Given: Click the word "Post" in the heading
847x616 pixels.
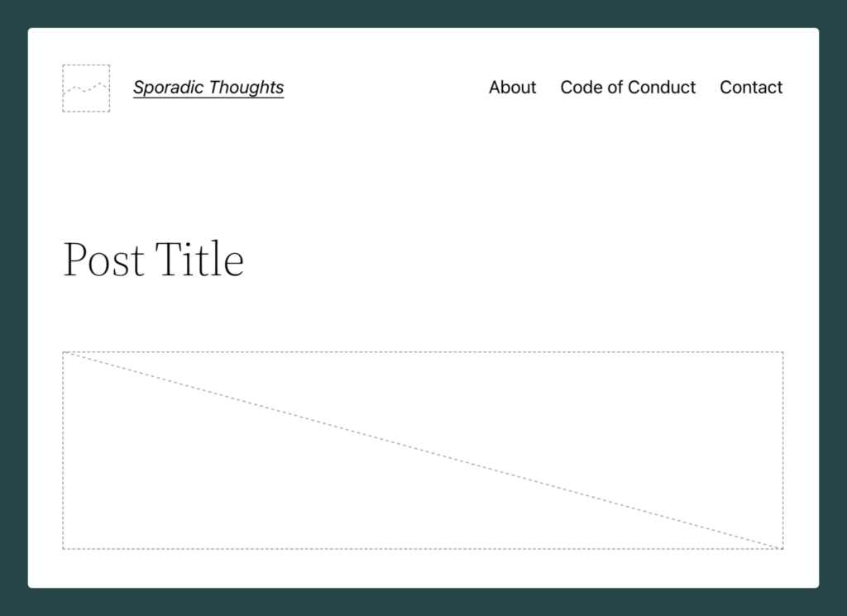Looking at the screenshot, I should pyautogui.click(x=103, y=259).
